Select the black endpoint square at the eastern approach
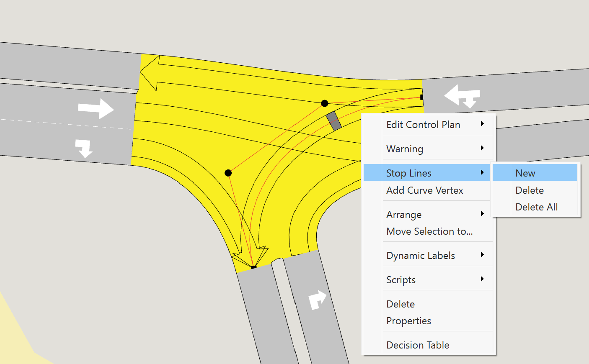 tap(421, 97)
